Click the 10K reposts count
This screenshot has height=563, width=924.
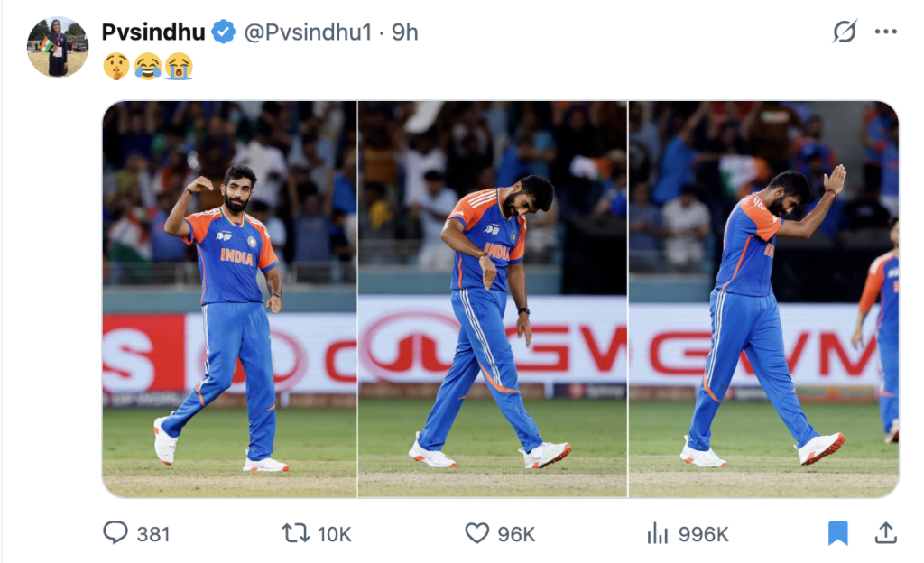coord(335,534)
